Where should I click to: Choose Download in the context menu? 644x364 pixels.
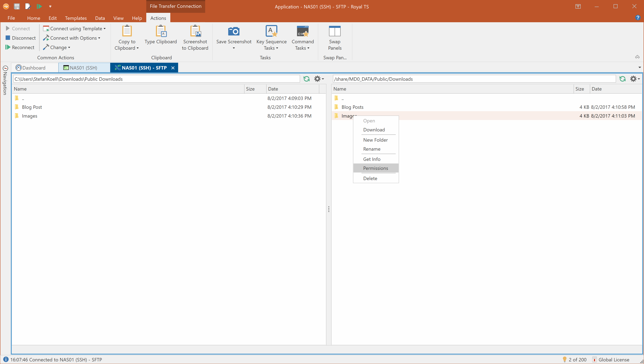(376, 130)
